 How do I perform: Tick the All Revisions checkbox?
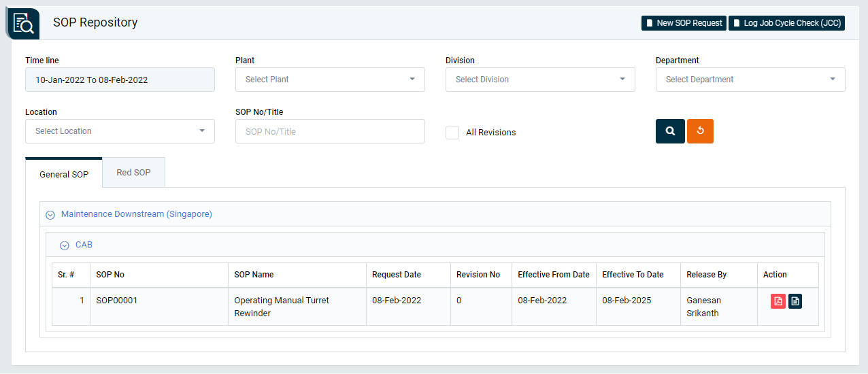click(x=452, y=132)
